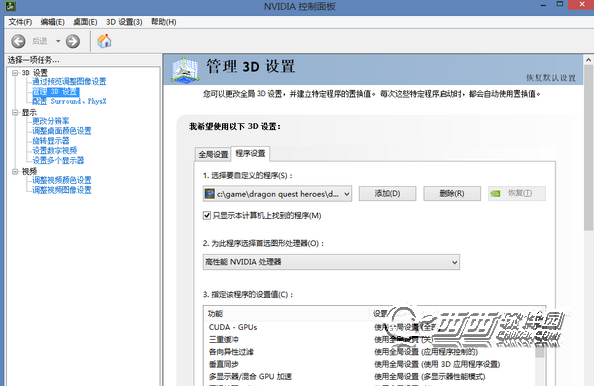Open the 高性能 NVIDIA 处理器 graphics processor dropdown

pyautogui.click(x=331, y=262)
